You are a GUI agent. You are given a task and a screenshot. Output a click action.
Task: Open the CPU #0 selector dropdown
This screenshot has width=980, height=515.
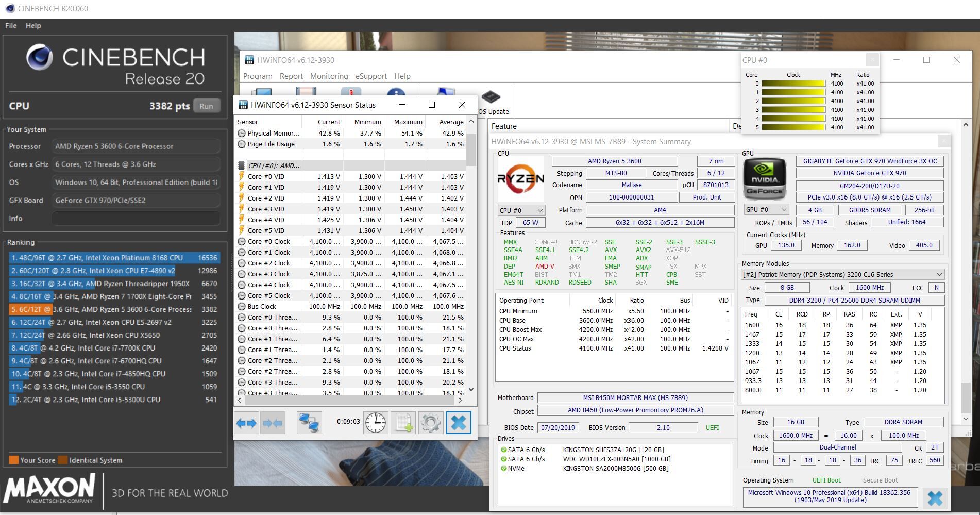point(521,210)
